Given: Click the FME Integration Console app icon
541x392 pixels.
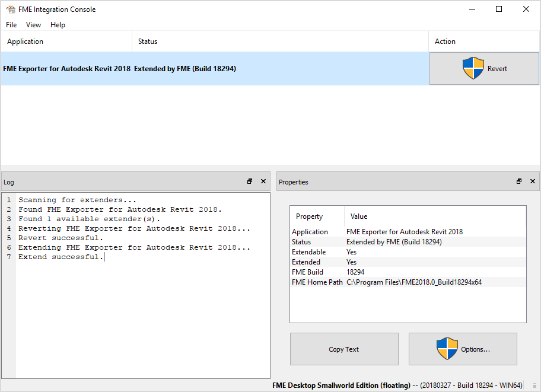Looking at the screenshot, I should coord(11,9).
